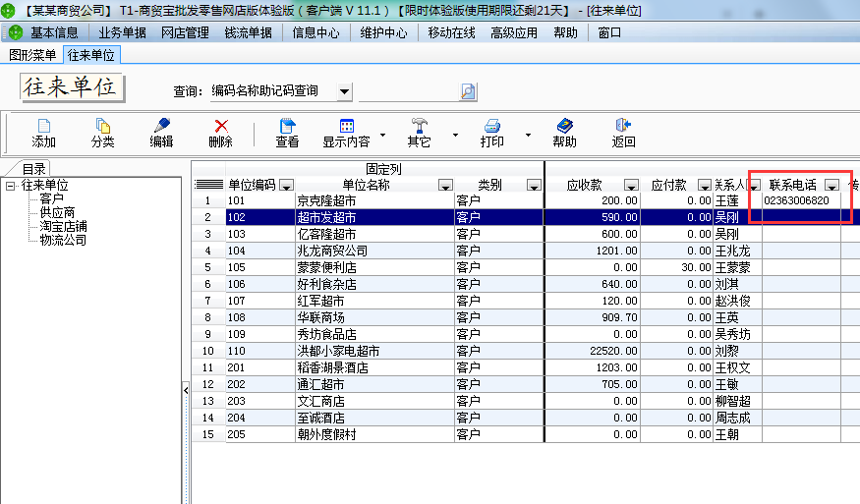Open the 业务单据 menu
This screenshot has height=504, width=860.
click(x=122, y=32)
